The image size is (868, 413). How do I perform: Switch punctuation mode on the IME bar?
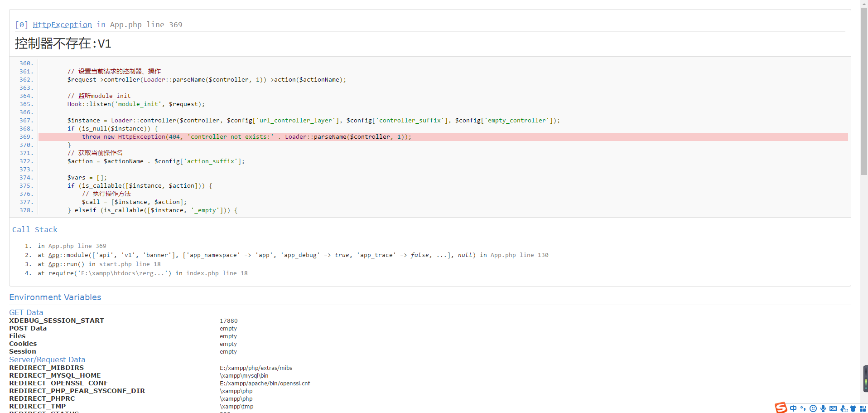point(803,408)
